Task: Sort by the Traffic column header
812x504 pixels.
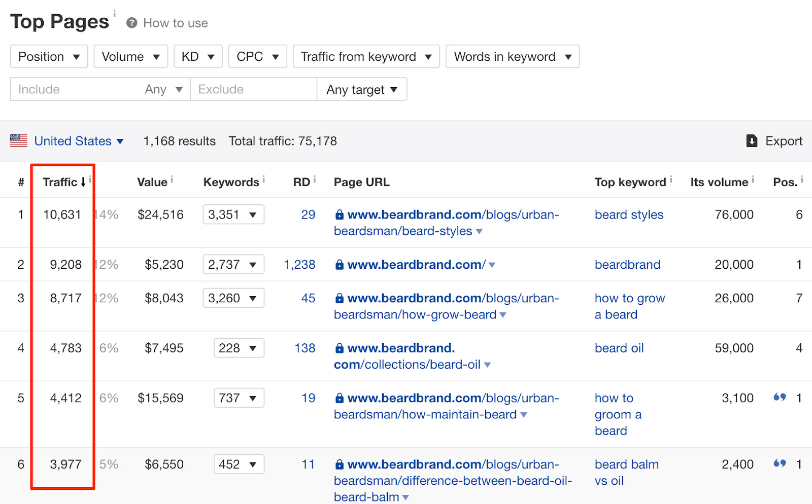Action: (x=64, y=182)
